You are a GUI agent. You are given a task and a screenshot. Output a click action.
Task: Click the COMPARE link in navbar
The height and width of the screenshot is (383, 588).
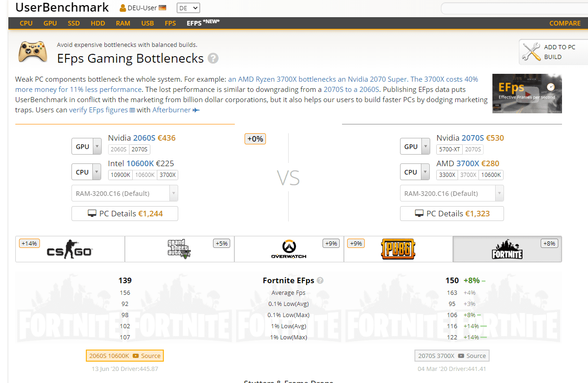pyautogui.click(x=565, y=23)
